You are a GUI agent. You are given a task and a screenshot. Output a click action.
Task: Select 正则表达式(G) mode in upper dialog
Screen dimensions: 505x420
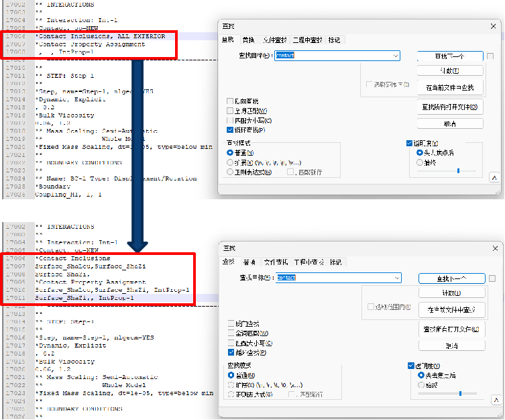230,172
